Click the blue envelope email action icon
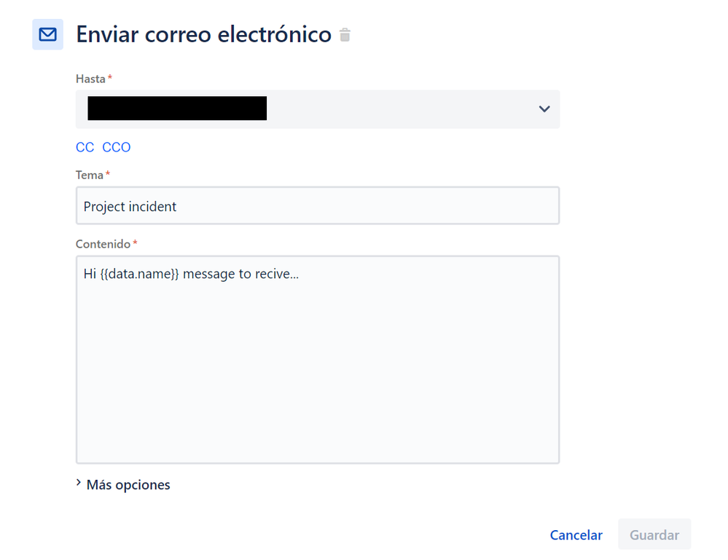 click(47, 34)
